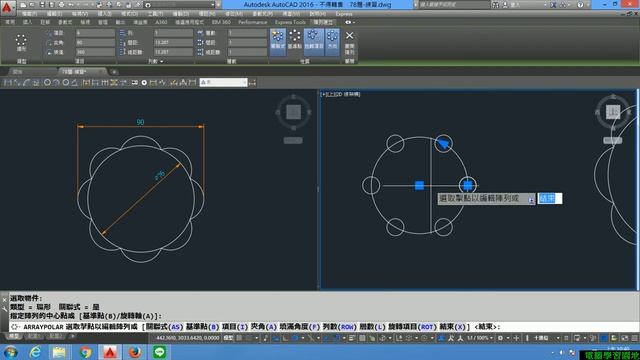
Task: Open the Express menu in menu bar
Action: [x=344, y=14]
